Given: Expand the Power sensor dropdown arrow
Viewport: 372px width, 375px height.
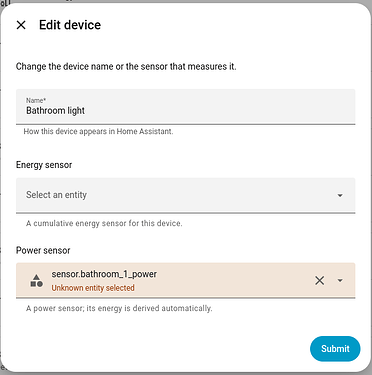Looking at the screenshot, I should click(340, 280).
